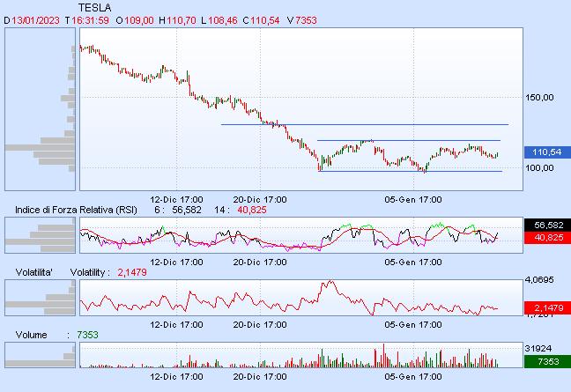Click the lower blue support line near 100
Screen dimensions: 571x392
pyautogui.click(x=411, y=172)
